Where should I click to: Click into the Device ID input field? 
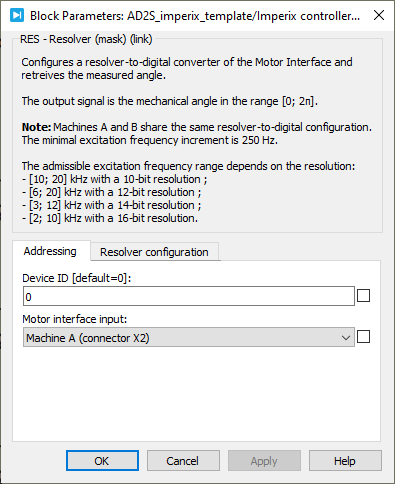tap(189, 296)
